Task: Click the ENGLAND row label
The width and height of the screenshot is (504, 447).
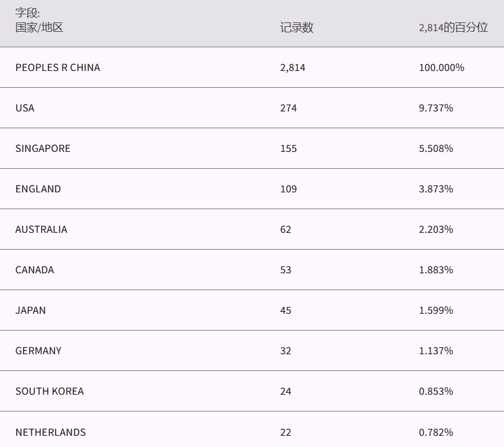Action: point(38,189)
